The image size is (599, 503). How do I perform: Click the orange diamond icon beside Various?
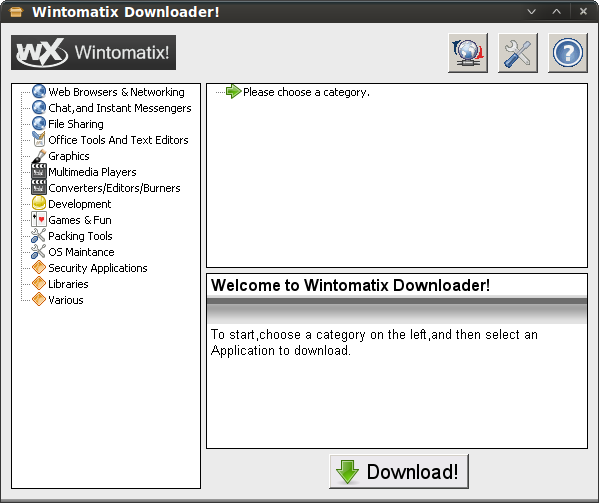point(39,299)
